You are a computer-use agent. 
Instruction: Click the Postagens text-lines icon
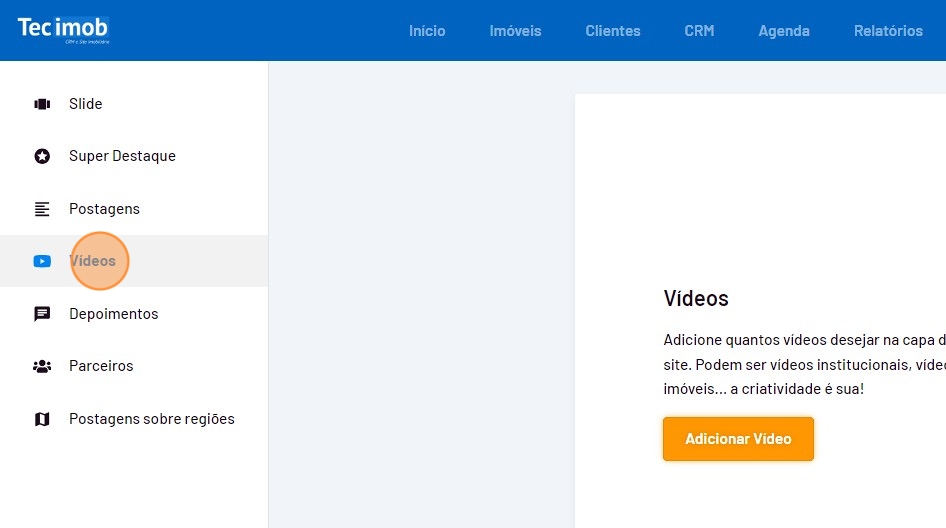42,209
